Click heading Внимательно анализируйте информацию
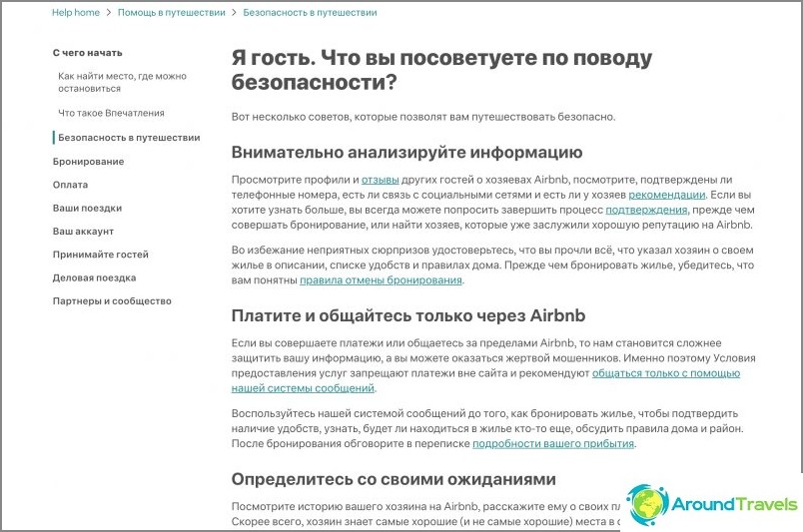The image size is (803, 532). coord(406,153)
